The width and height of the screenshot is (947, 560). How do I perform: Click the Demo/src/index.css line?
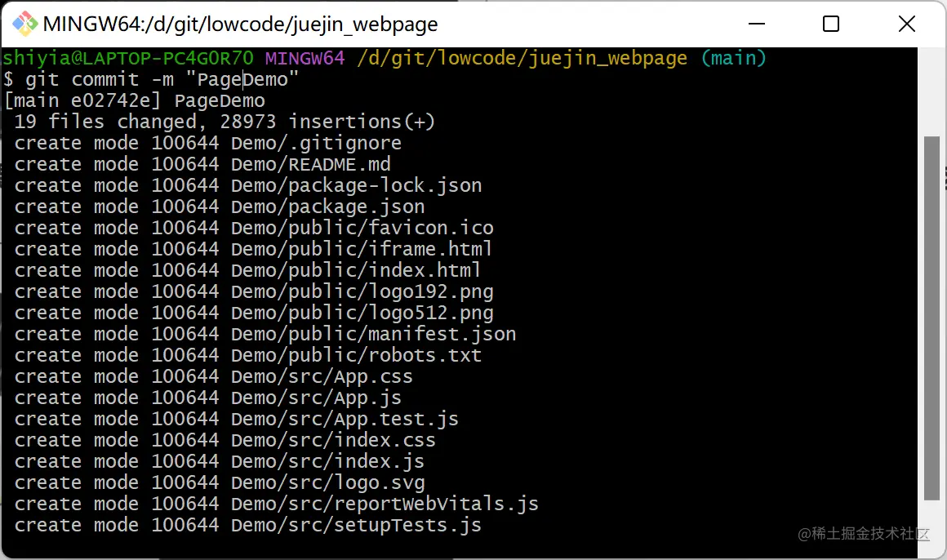coord(225,440)
